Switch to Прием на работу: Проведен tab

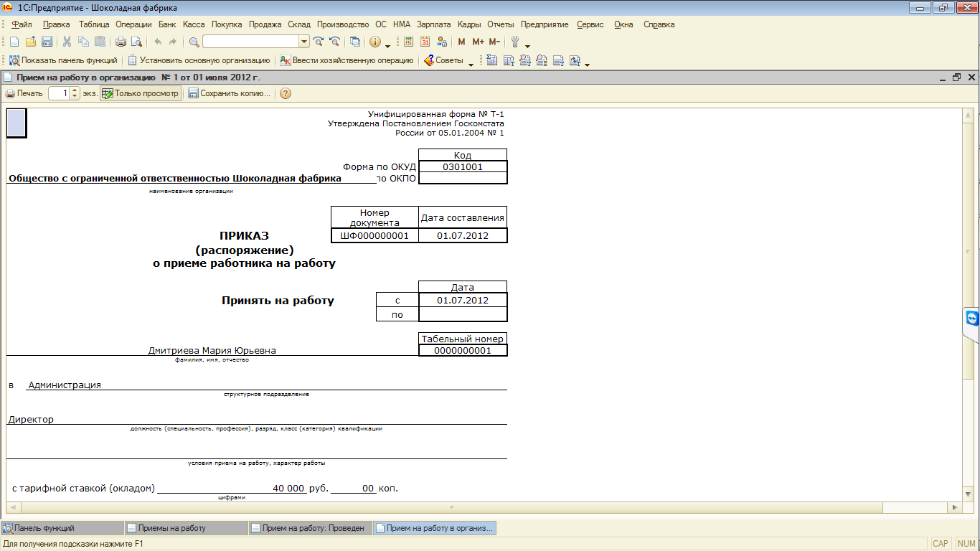[x=311, y=528]
